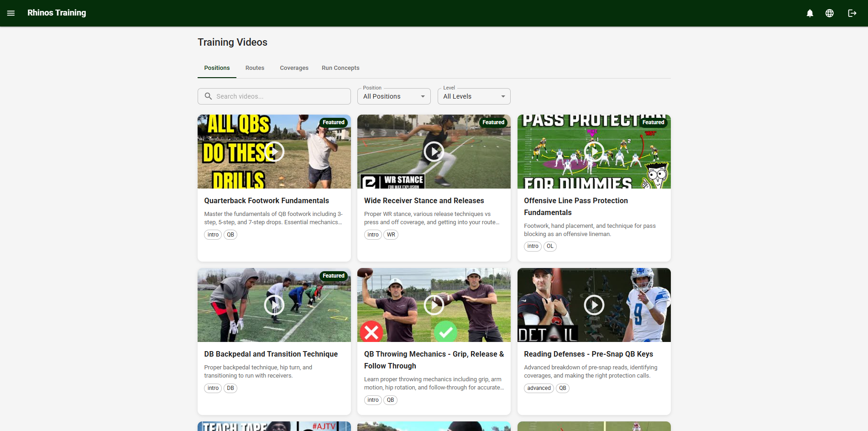Focus the Search videos field
The width and height of the screenshot is (868, 431).
click(x=274, y=96)
